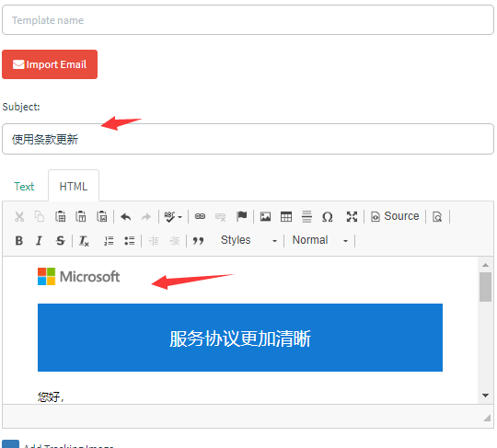The height and width of the screenshot is (448, 497).
Task: Open the Styles dropdown
Action: [x=248, y=240]
